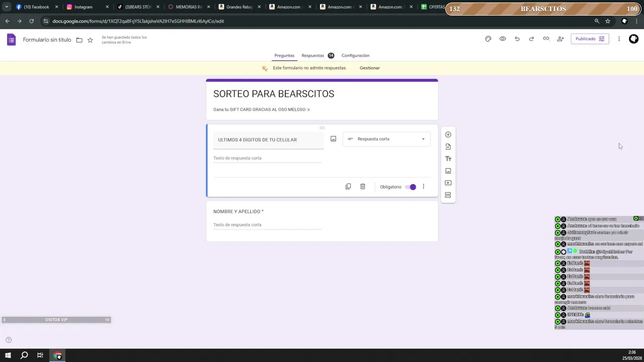Move form to folder icon
Image resolution: width=644 pixels, height=362 pixels.
click(79, 40)
